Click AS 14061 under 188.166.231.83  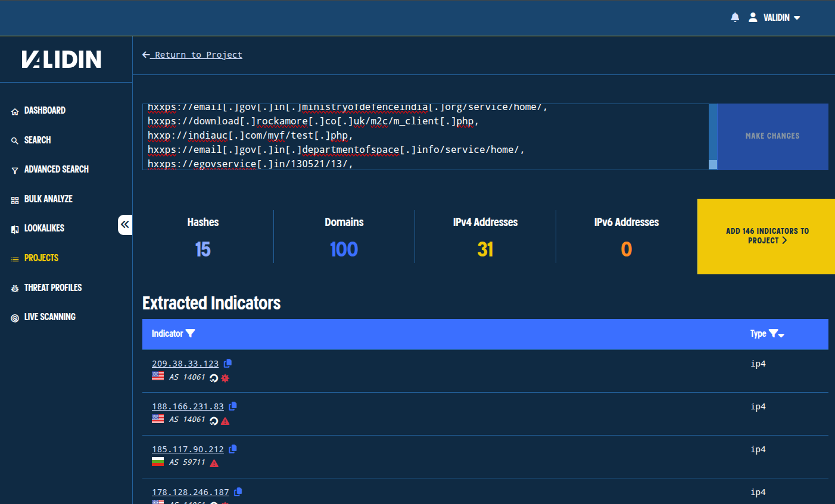tap(187, 420)
